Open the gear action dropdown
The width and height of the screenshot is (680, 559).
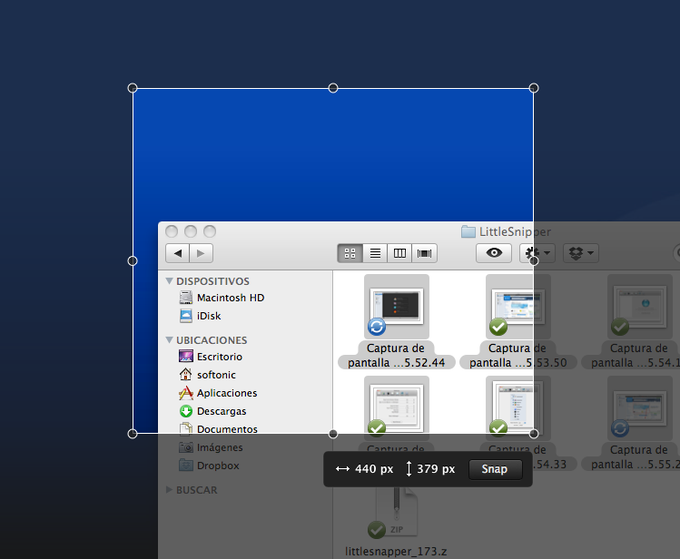537,253
